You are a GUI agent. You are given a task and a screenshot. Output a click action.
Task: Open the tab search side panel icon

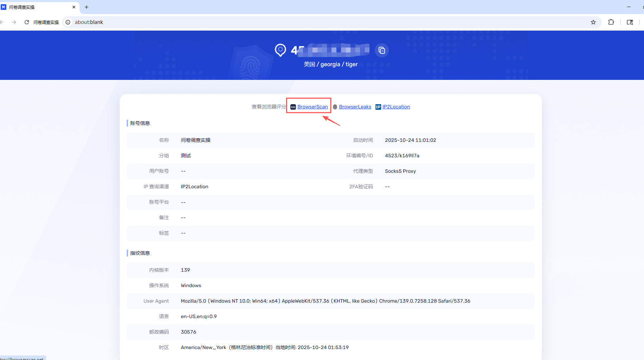(630, 22)
